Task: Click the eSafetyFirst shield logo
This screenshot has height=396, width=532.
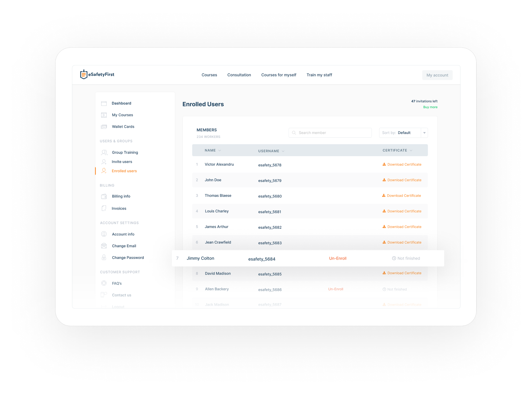Action: click(84, 74)
